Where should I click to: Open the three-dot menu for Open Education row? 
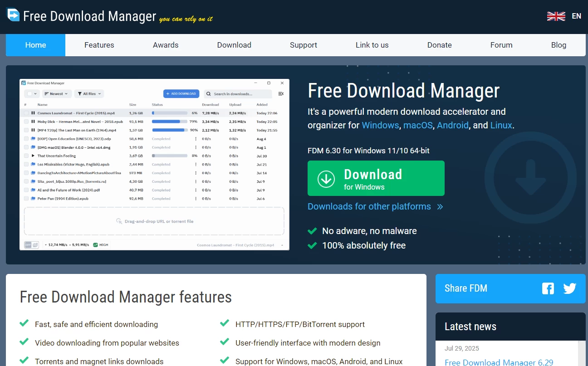196,139
